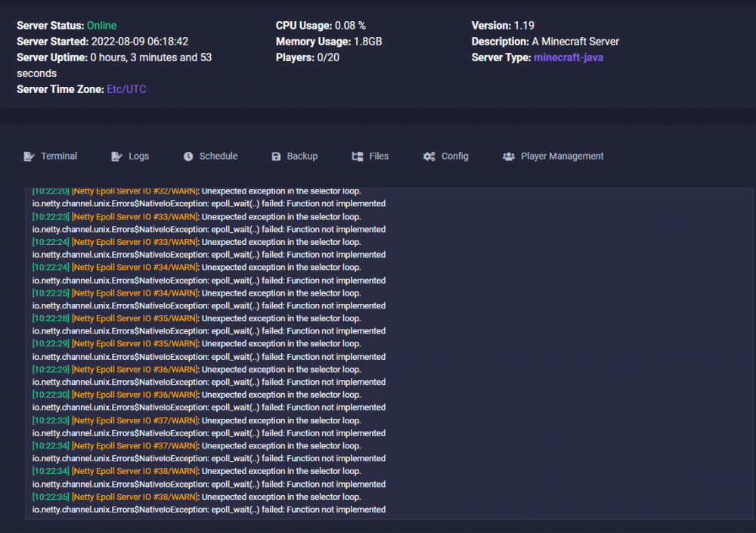Click the green Online server status text
756x533 pixels.
coord(102,26)
